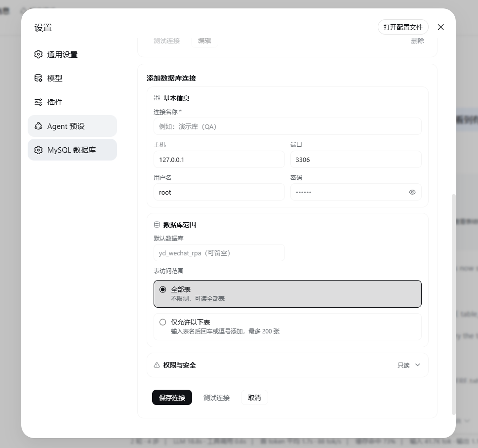
Task: Close the 设置 dialog with X
Action: 440,27
